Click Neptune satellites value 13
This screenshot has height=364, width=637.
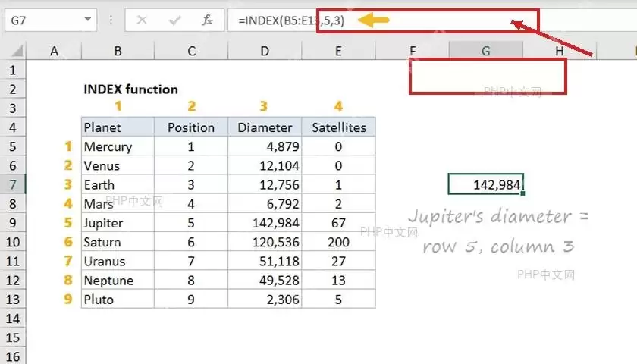(x=338, y=281)
